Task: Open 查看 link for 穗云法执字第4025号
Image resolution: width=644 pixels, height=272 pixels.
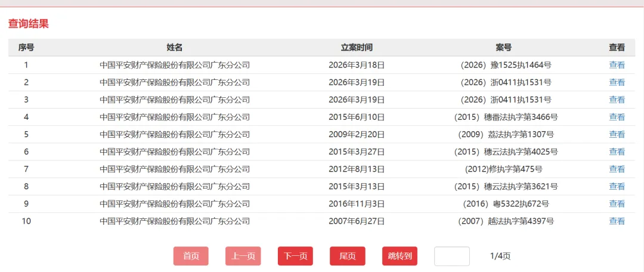Action: pyautogui.click(x=617, y=152)
